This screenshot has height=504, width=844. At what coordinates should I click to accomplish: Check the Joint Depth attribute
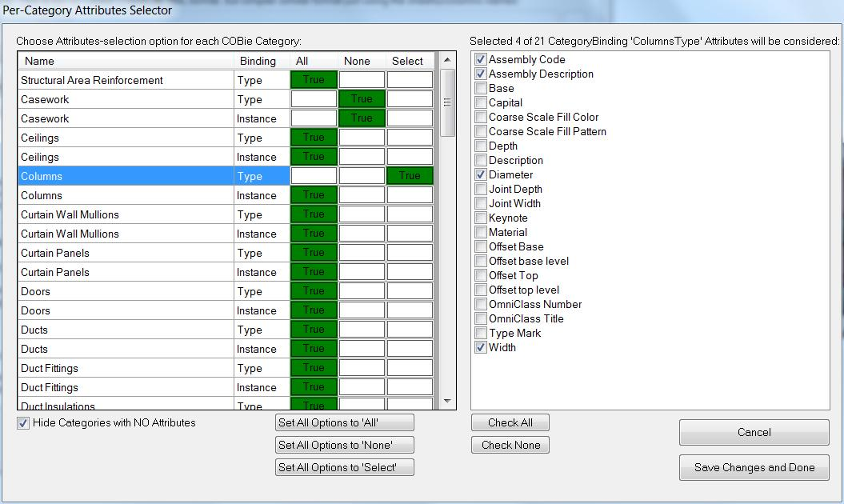pyautogui.click(x=481, y=189)
